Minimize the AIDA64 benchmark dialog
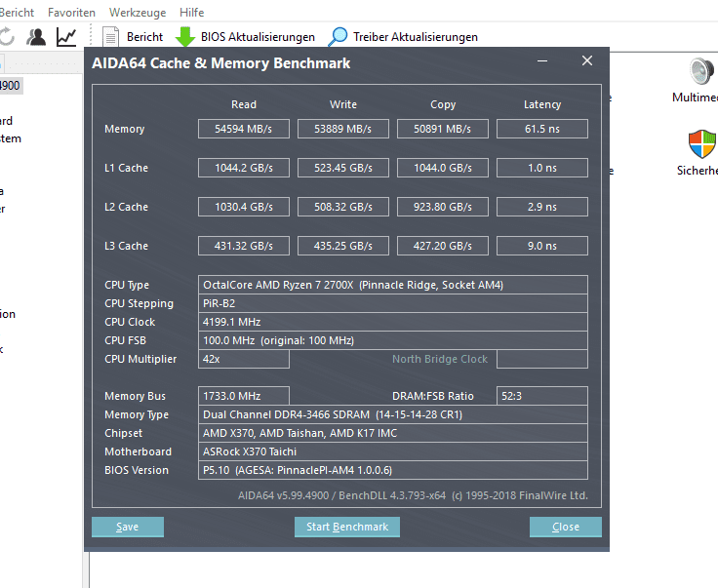Screen dimensions: 718x588 coord(542,60)
